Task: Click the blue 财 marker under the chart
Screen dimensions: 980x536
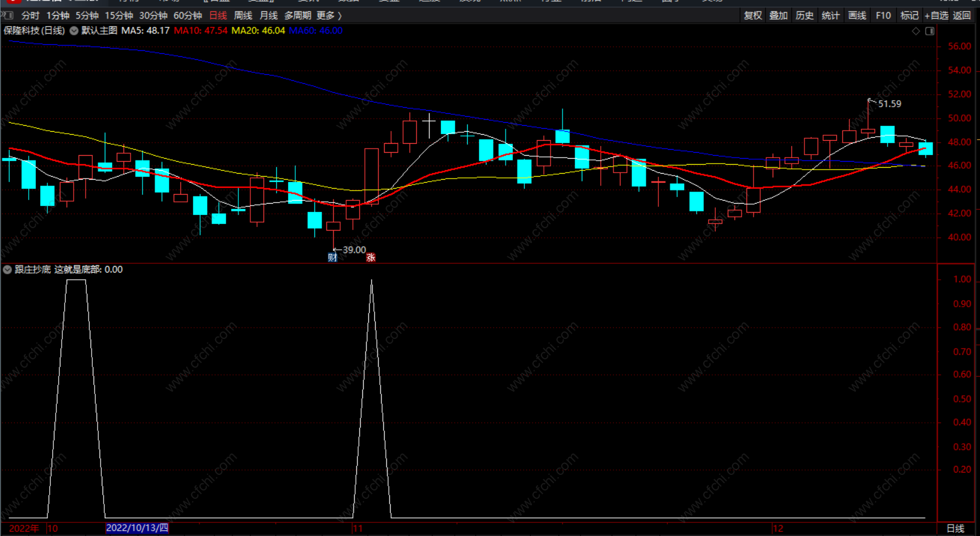Action: point(332,258)
